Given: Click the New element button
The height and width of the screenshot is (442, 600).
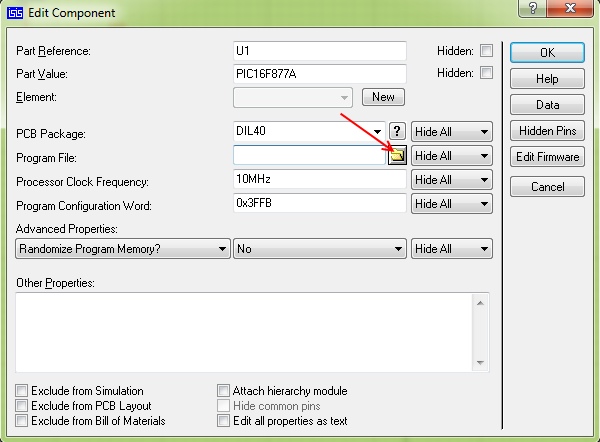Looking at the screenshot, I should coord(383,97).
